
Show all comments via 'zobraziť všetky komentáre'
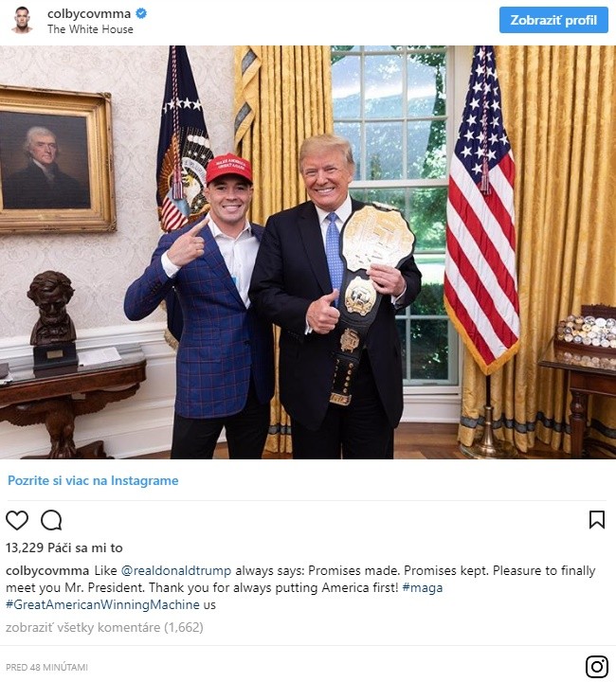[104, 627]
